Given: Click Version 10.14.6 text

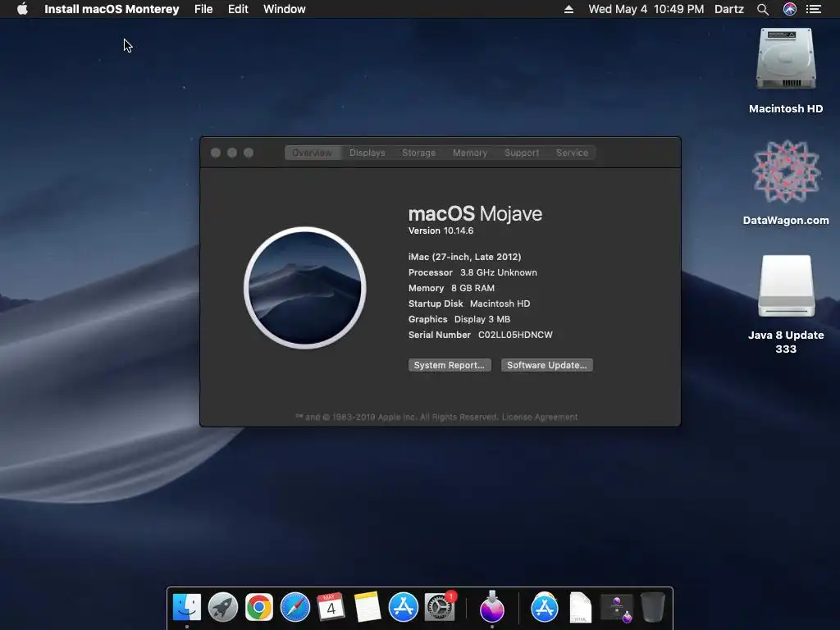Looking at the screenshot, I should click(x=441, y=231).
